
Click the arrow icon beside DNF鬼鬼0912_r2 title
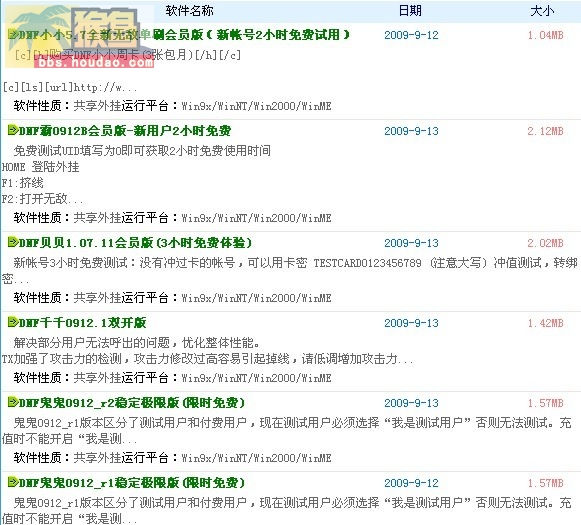coord(13,402)
